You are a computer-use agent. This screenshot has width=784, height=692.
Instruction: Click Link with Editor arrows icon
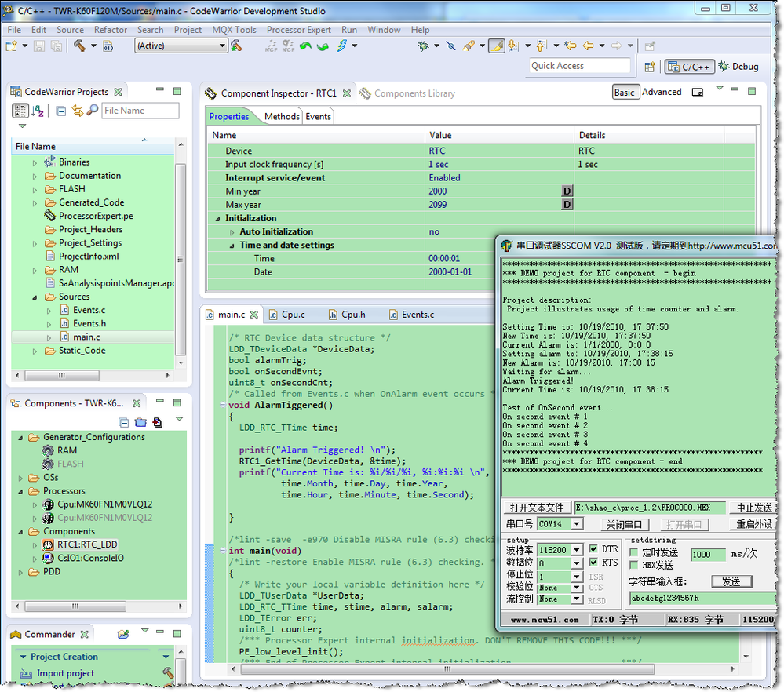click(77, 111)
